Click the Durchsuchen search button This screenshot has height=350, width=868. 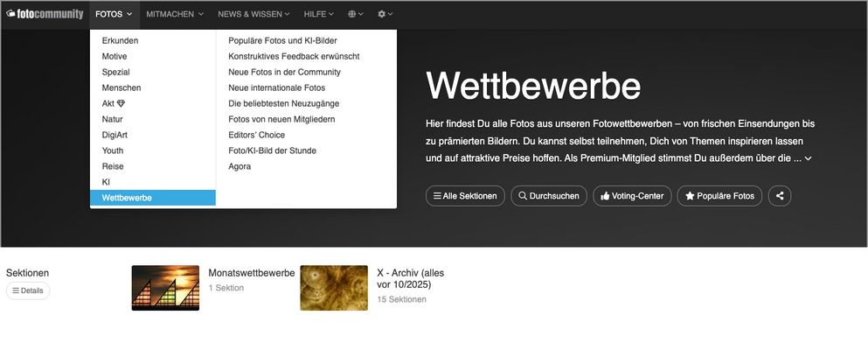[x=549, y=195]
